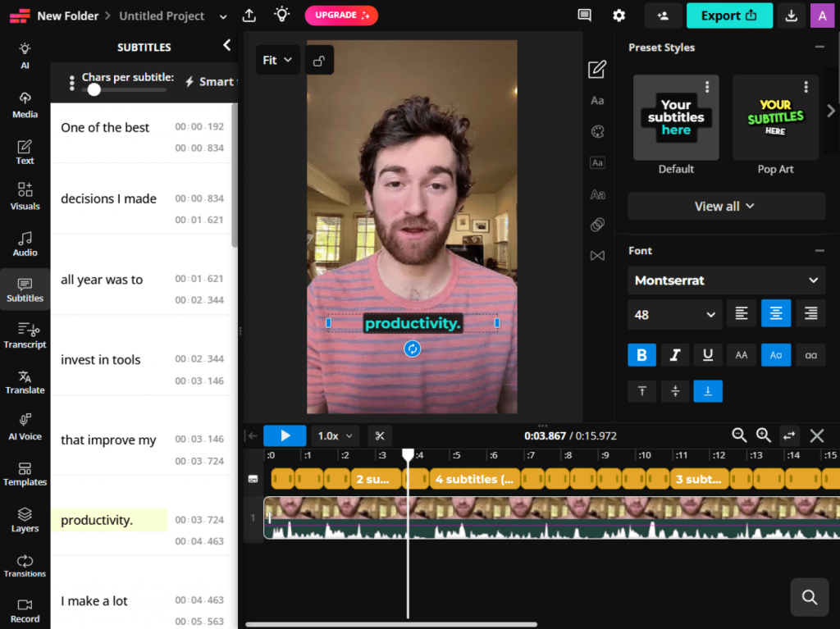
Task: Click the scissors split tool
Action: click(380, 435)
